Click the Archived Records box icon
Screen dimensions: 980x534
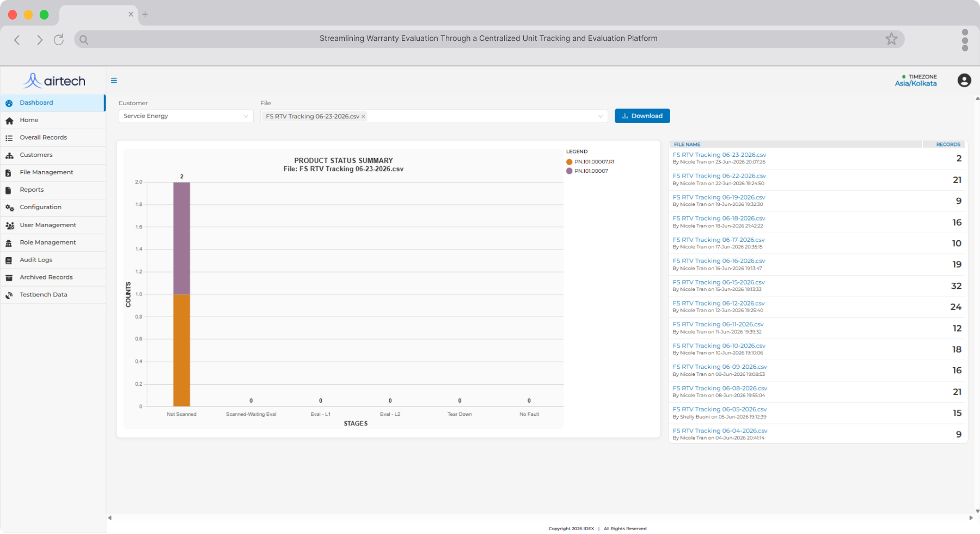pos(9,278)
